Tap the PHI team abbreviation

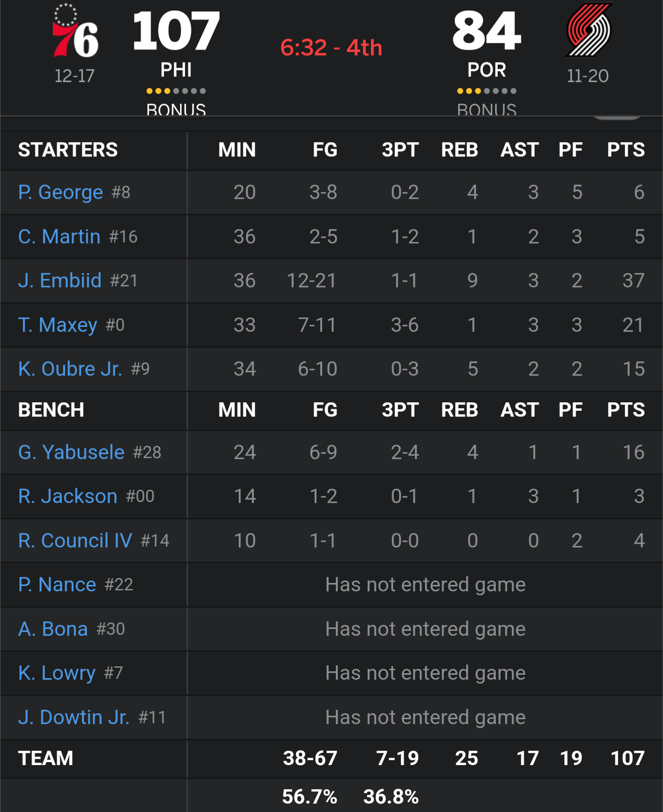point(176,70)
